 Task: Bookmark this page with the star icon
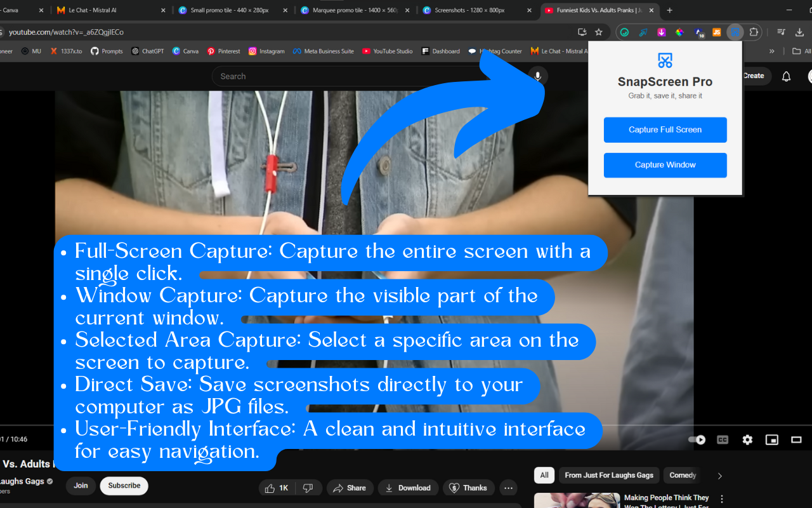click(x=598, y=32)
